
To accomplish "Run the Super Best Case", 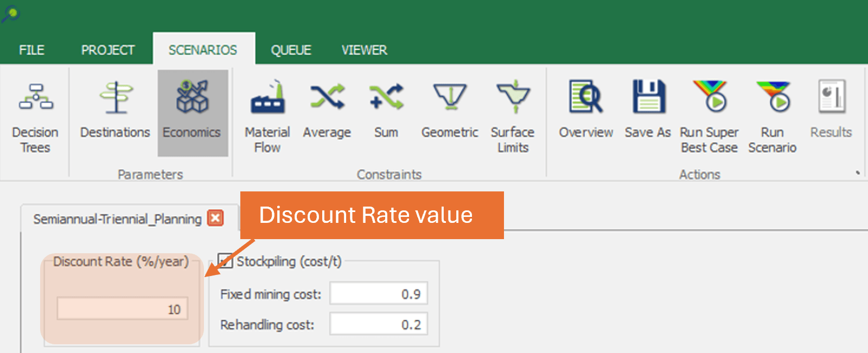I will coord(710,115).
